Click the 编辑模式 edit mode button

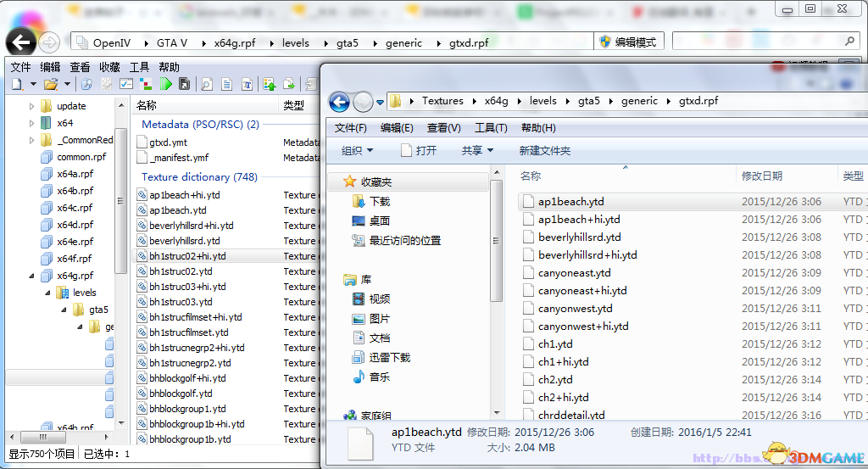[x=629, y=42]
